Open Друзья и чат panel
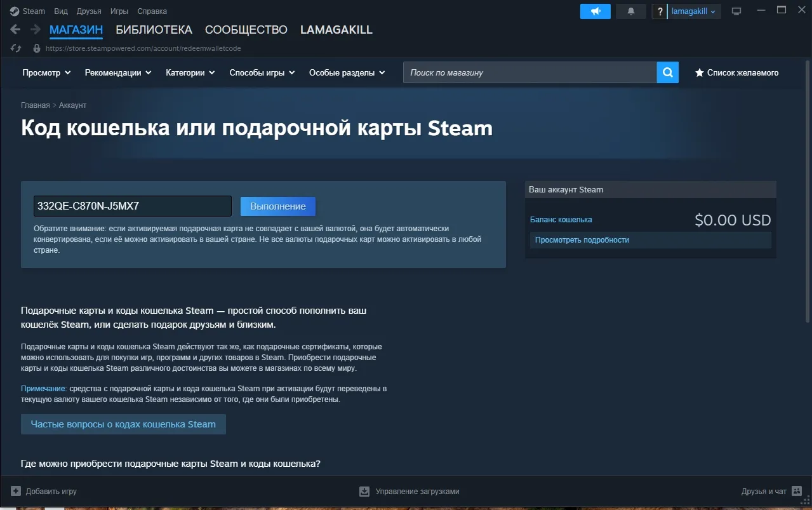This screenshot has height=510, width=812. point(764,492)
